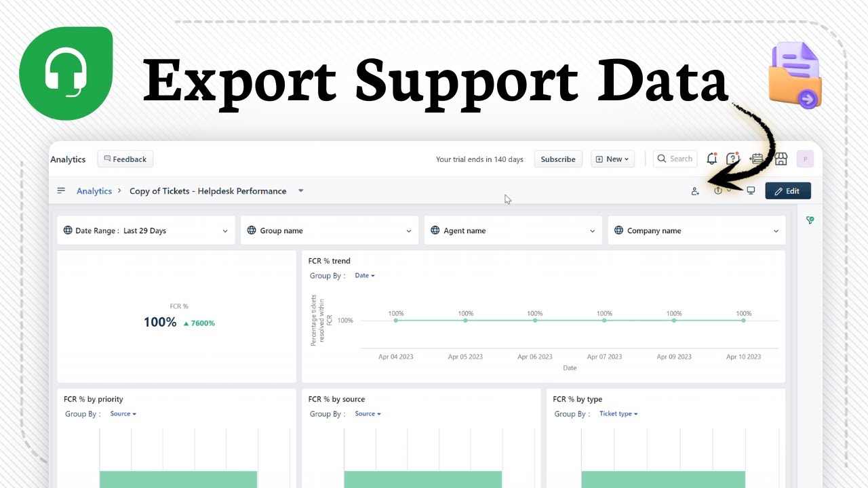Image resolution: width=868 pixels, height=488 pixels.
Task: Click the 'Apr 09 2023' axis label
Action: coord(674,357)
